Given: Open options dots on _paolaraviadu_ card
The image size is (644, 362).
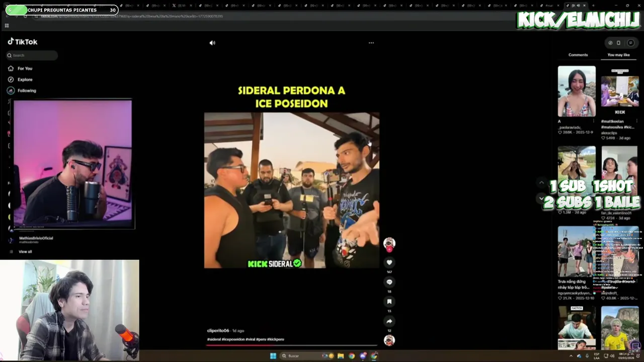Looking at the screenshot, I should (x=594, y=121).
